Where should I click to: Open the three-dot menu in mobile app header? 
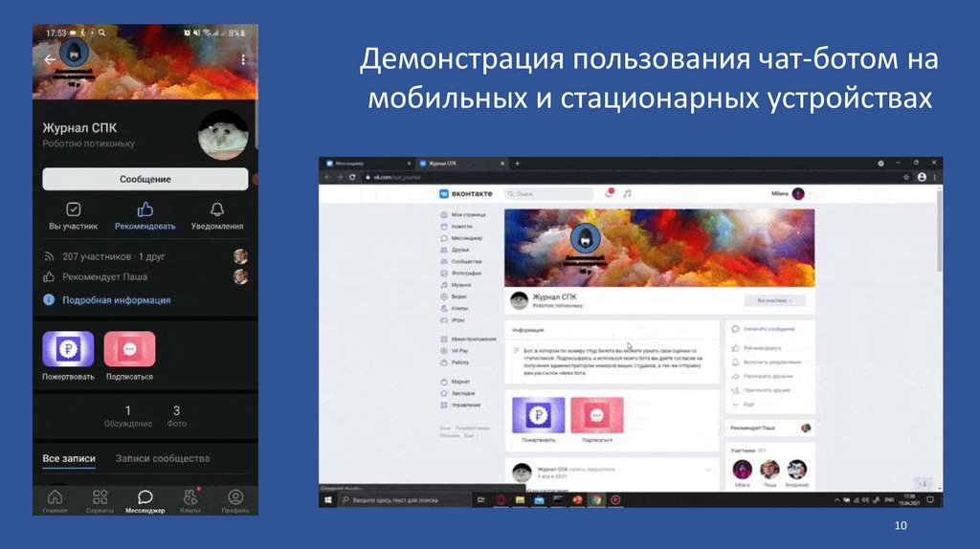(x=243, y=59)
